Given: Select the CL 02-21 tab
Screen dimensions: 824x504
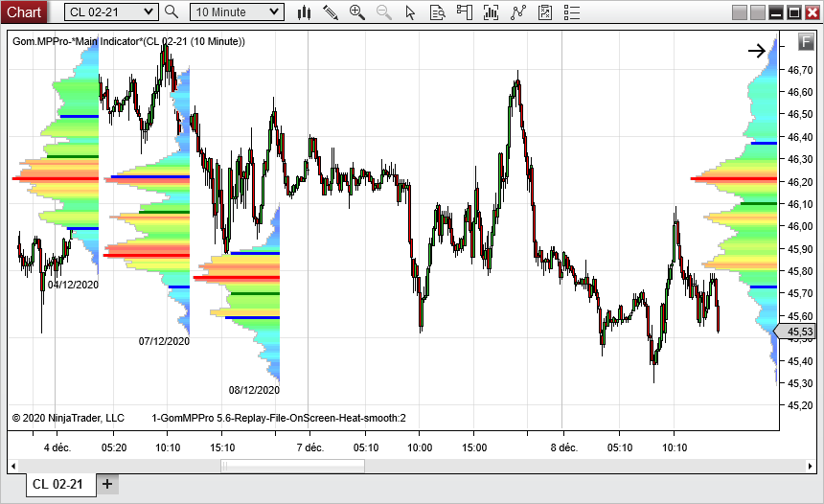Looking at the screenshot, I should click(x=57, y=485).
